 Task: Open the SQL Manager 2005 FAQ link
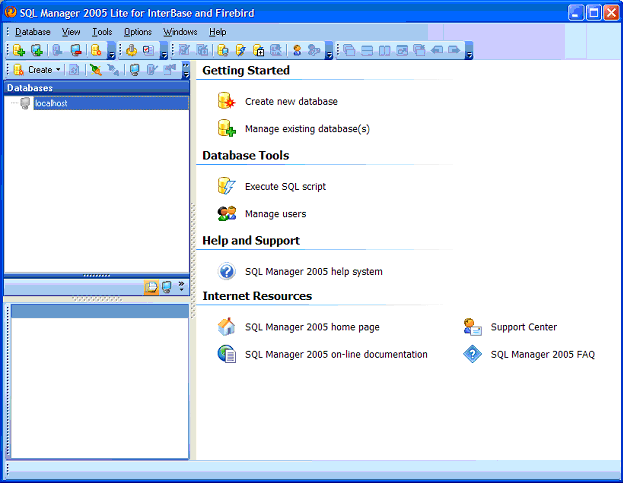543,354
